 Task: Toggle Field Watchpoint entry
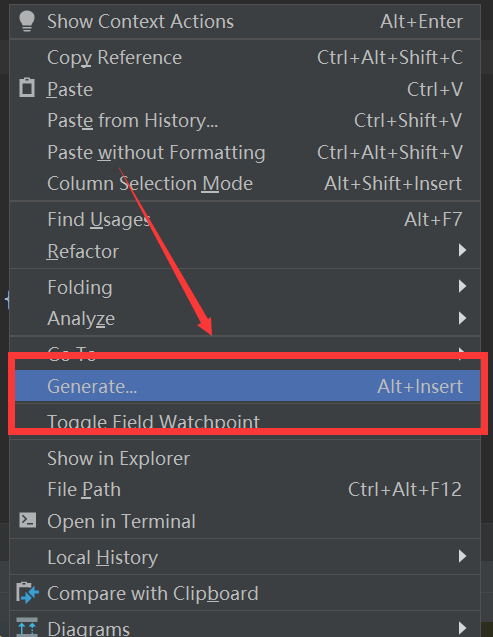pyautogui.click(x=247, y=418)
